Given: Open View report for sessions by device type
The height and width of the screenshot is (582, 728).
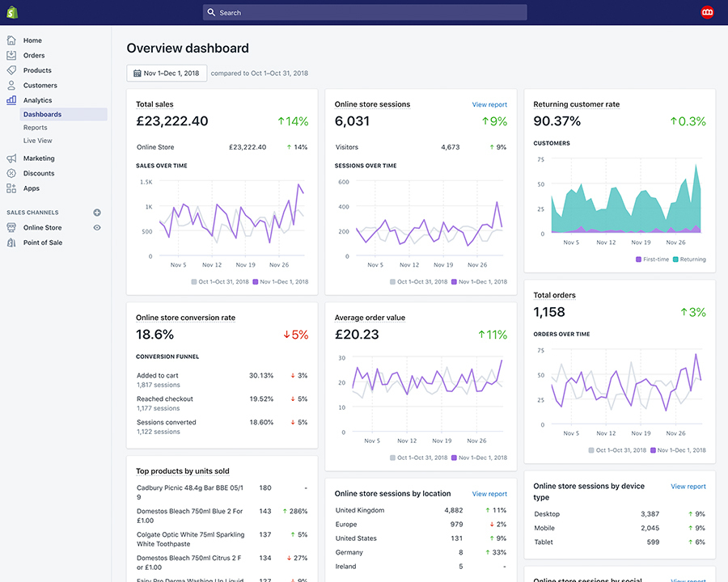Looking at the screenshot, I should coord(688,487).
